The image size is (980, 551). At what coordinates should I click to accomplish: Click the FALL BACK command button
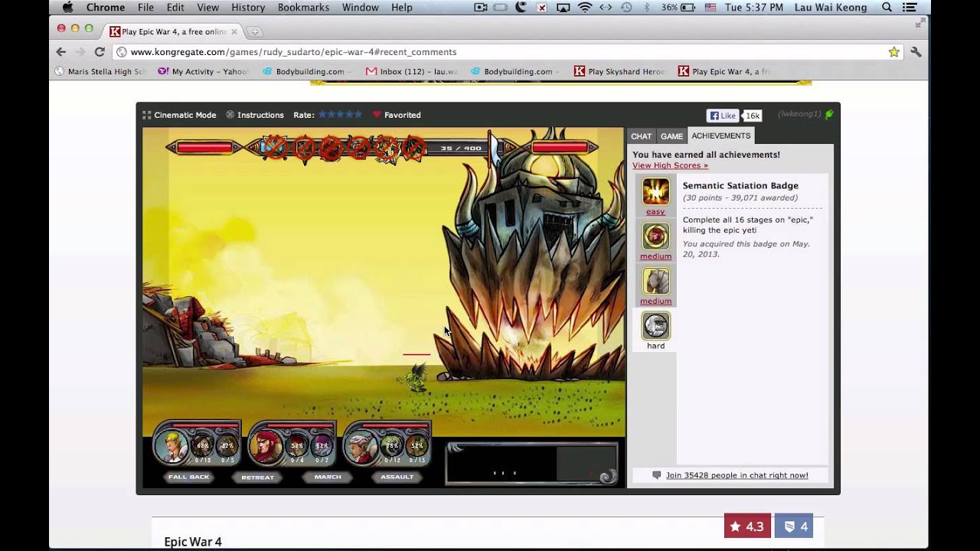pos(188,477)
